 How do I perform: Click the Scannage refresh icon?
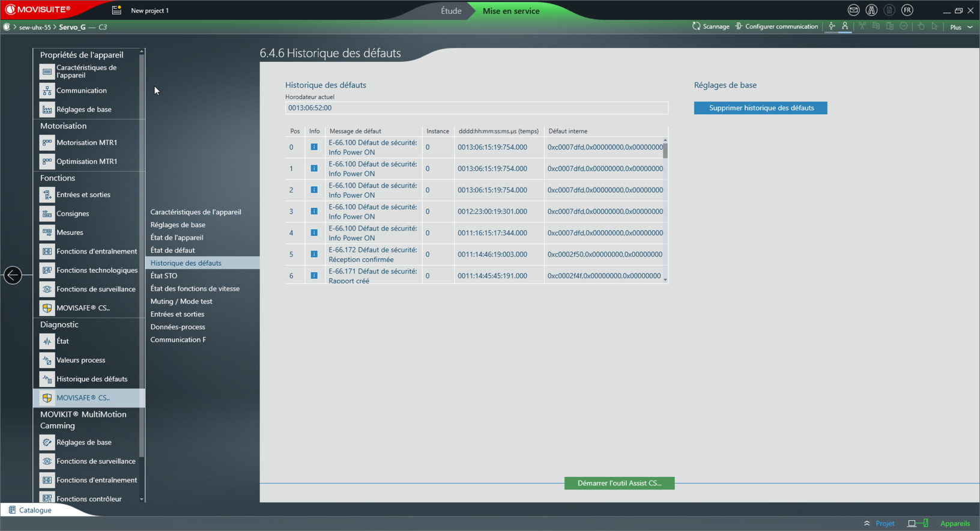click(697, 26)
